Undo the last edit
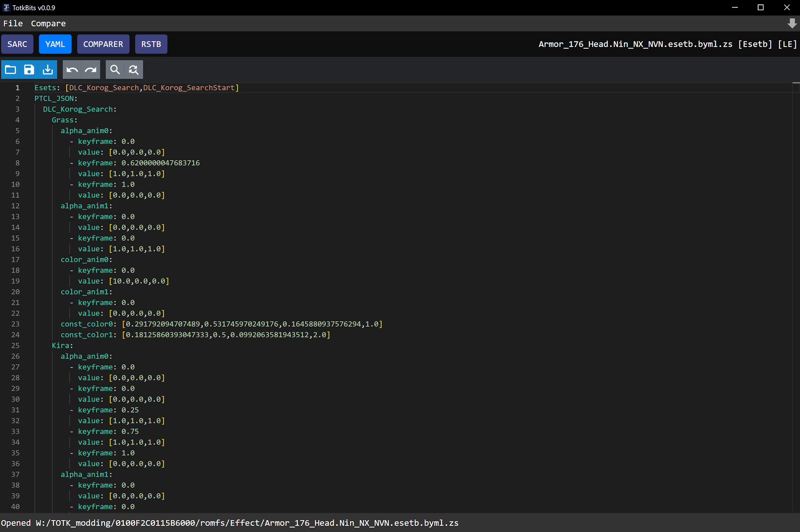 pyautogui.click(x=72, y=70)
